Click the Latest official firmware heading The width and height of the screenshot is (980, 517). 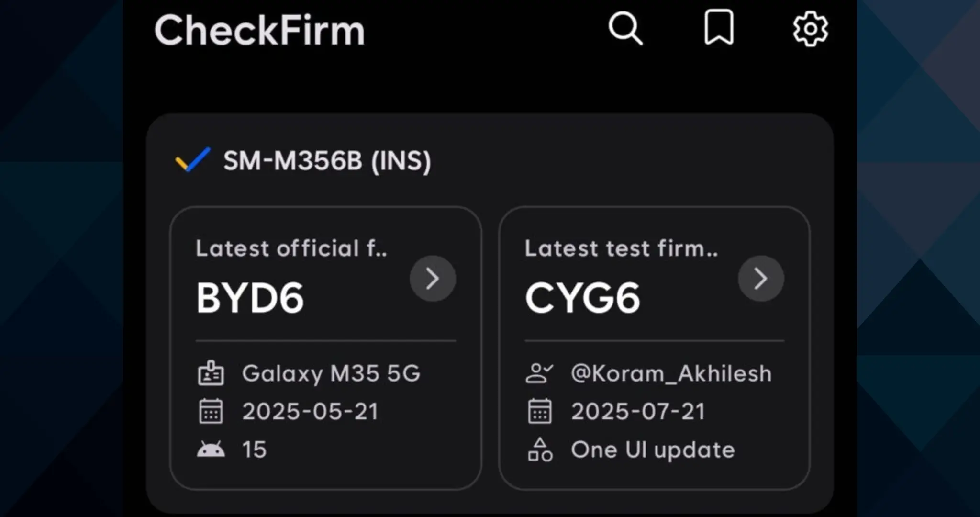291,248
